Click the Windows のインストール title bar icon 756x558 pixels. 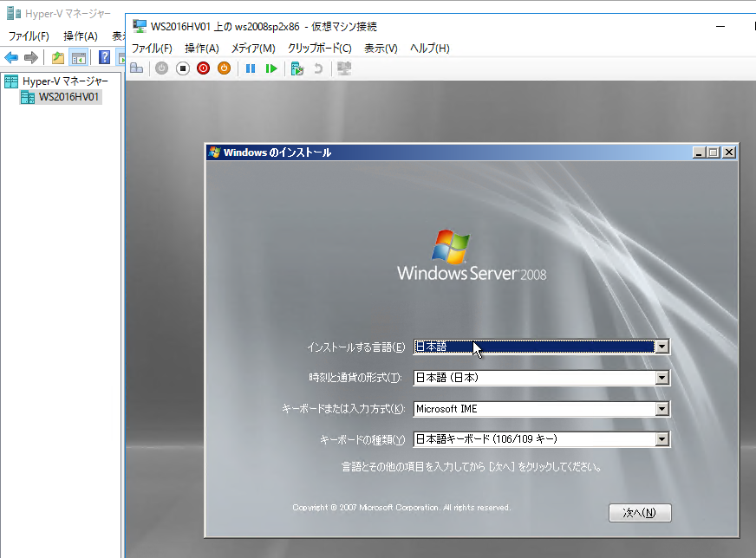pyautogui.click(x=214, y=152)
